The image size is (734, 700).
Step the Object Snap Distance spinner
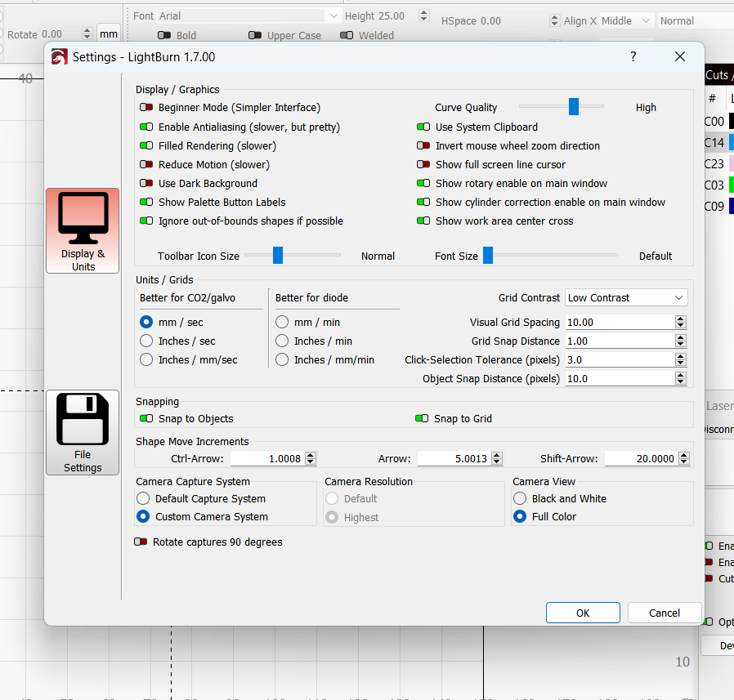681,378
